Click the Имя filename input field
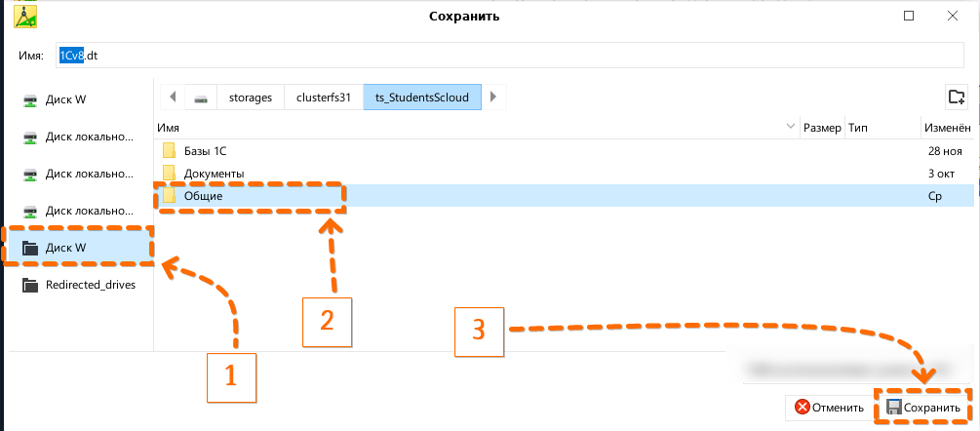 (x=507, y=56)
